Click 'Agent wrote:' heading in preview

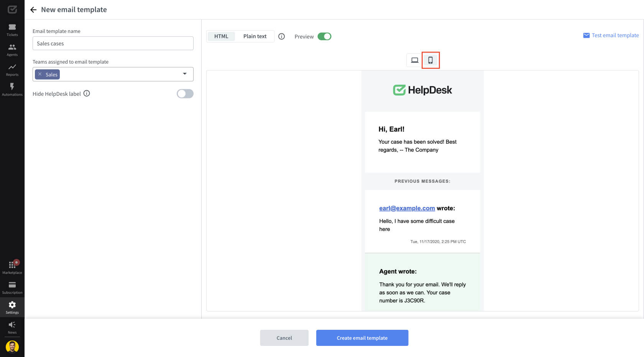pyautogui.click(x=398, y=272)
